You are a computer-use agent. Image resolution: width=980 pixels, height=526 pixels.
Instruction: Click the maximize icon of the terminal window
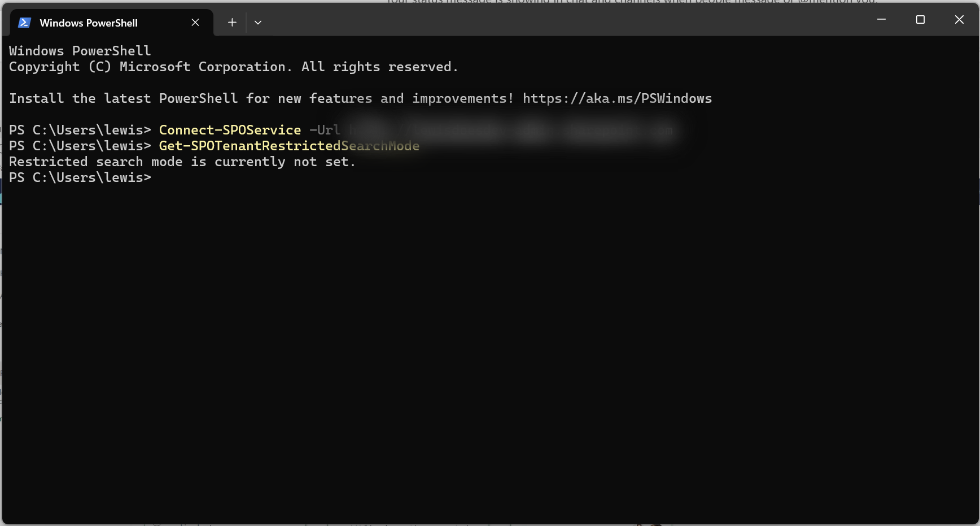(920, 19)
